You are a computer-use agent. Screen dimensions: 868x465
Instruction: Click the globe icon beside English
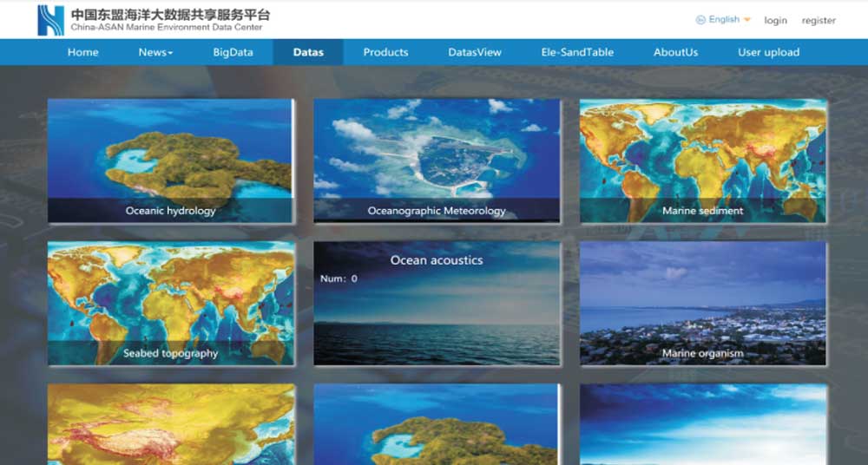point(700,19)
